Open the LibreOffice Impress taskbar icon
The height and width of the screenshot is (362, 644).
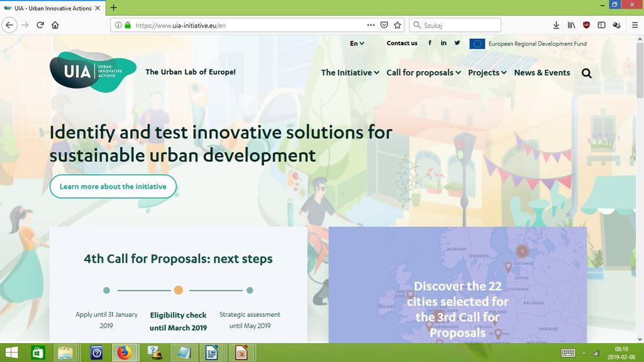[x=241, y=353]
